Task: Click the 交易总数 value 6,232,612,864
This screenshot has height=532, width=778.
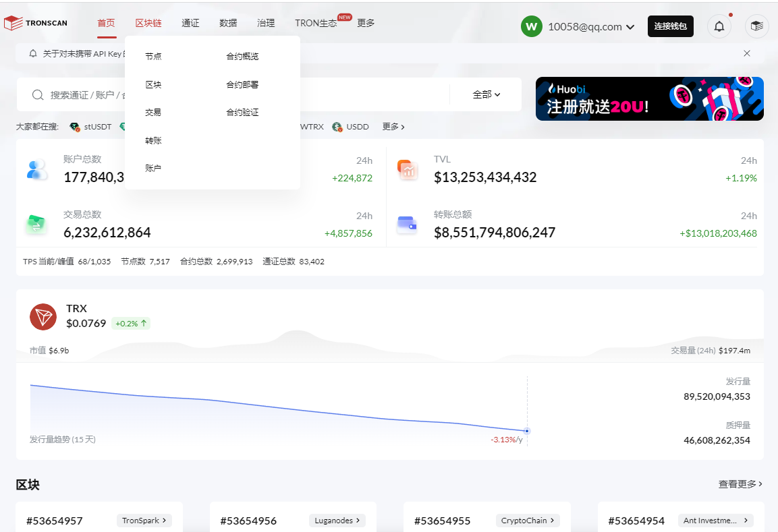Action: pos(107,233)
